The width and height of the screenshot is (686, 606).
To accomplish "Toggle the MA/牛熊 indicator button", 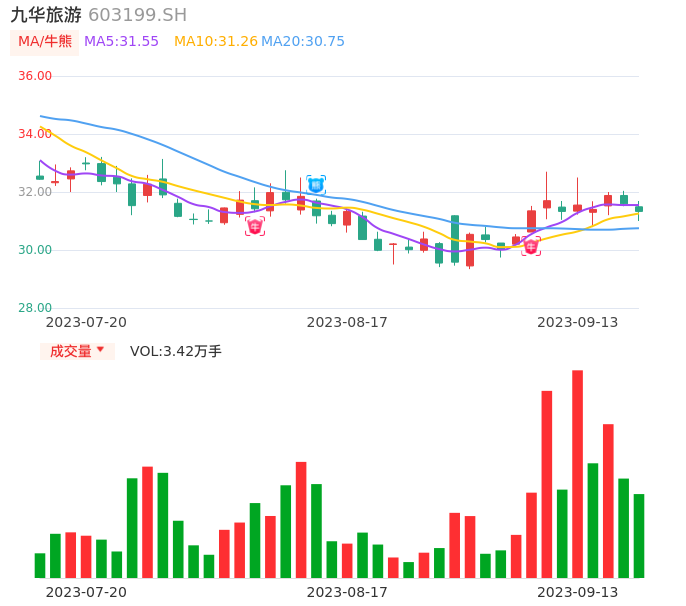I will [44, 42].
